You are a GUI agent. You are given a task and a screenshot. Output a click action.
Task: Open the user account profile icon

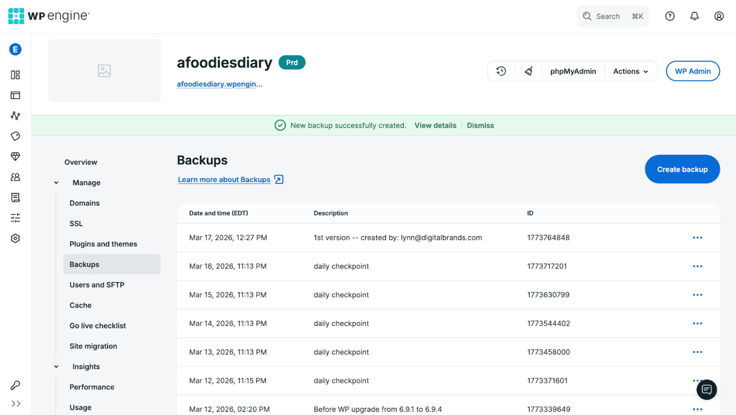coord(719,16)
